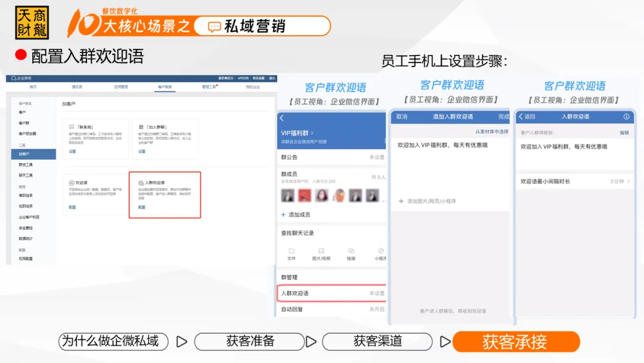The width and height of the screenshot is (644, 363).
Task: Tap back arrow on VIP福利群 screen
Action: [281, 118]
